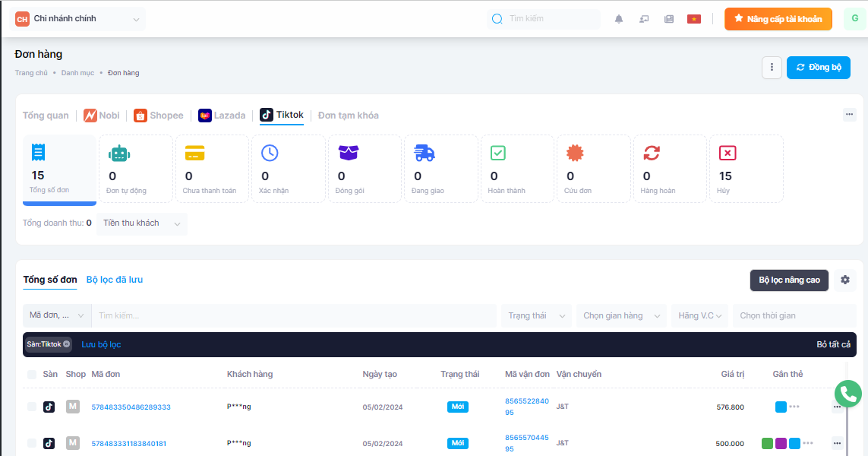Select the Hủy cancelled orders card

746,169
